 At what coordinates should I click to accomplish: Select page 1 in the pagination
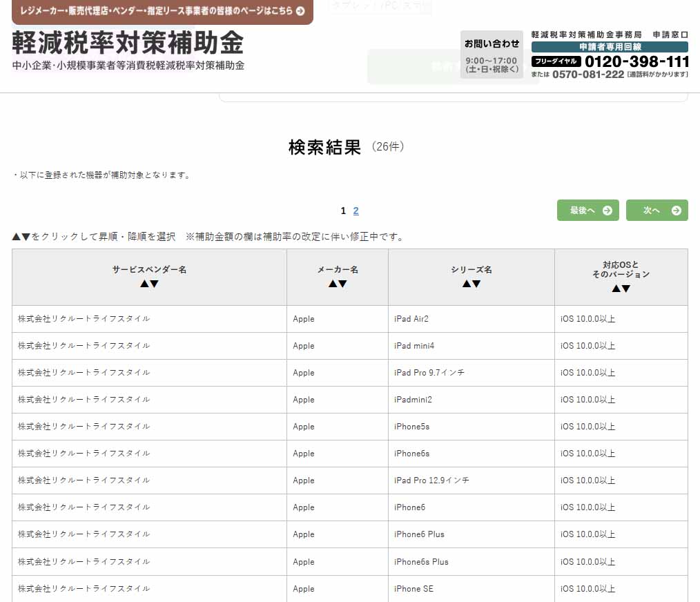point(343,211)
